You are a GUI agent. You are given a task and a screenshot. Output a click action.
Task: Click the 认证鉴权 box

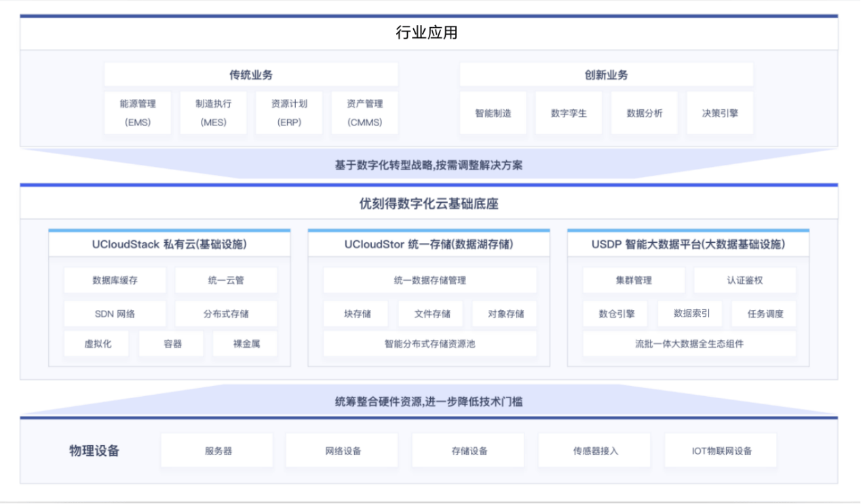(x=745, y=280)
